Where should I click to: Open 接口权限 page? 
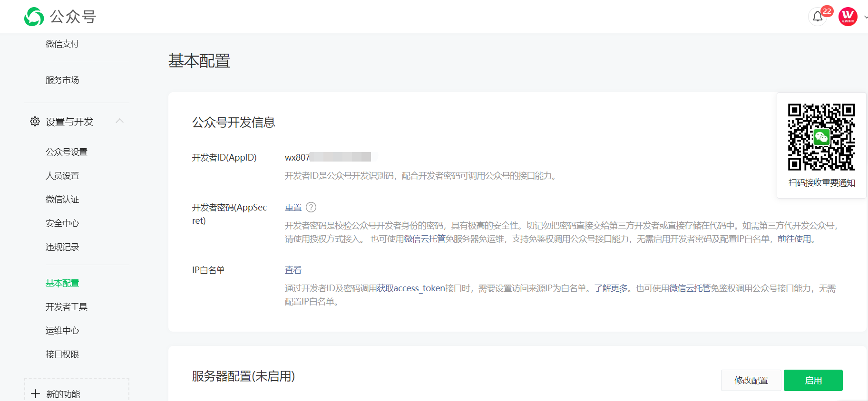pyautogui.click(x=62, y=354)
